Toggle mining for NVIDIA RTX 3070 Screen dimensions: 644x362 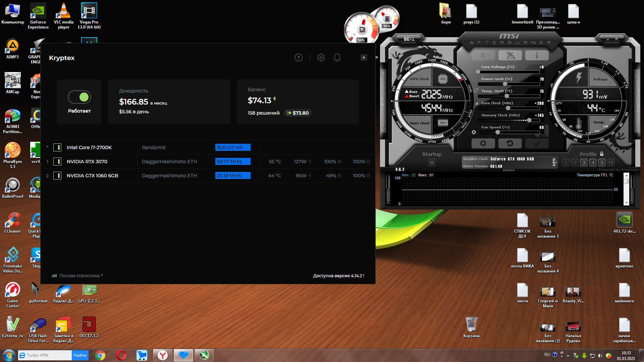[57, 162]
